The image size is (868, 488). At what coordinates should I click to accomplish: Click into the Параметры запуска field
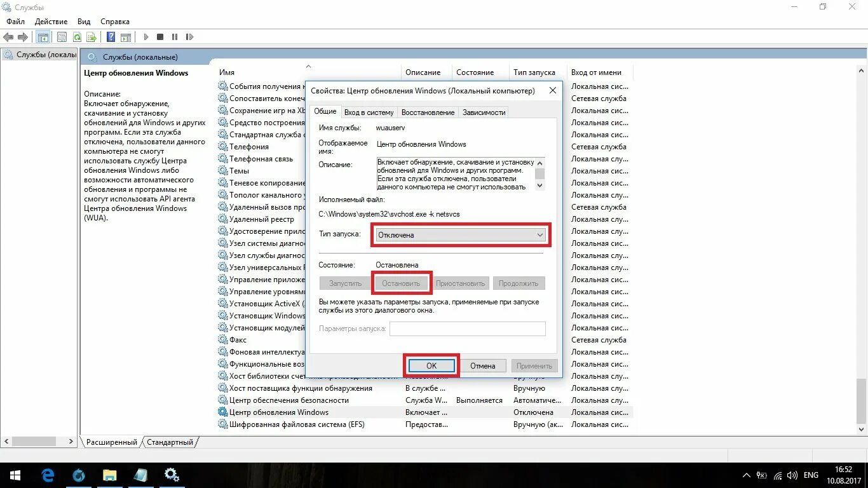(x=467, y=329)
